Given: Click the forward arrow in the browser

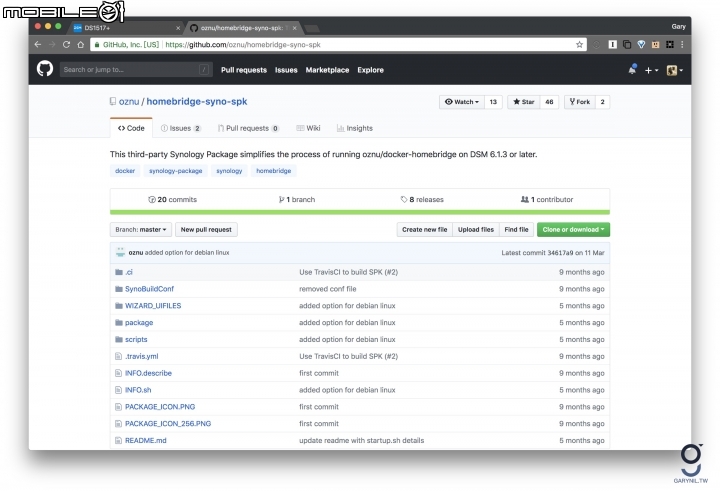Looking at the screenshot, I should click(x=52, y=45).
